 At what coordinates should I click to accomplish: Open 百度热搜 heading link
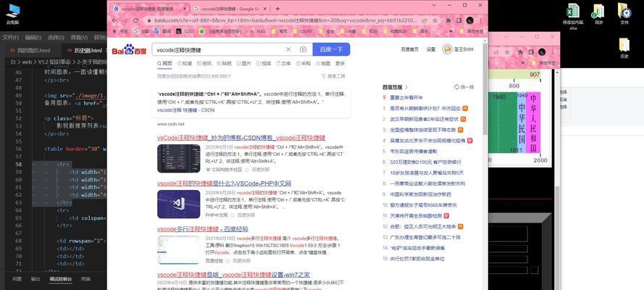click(395, 87)
